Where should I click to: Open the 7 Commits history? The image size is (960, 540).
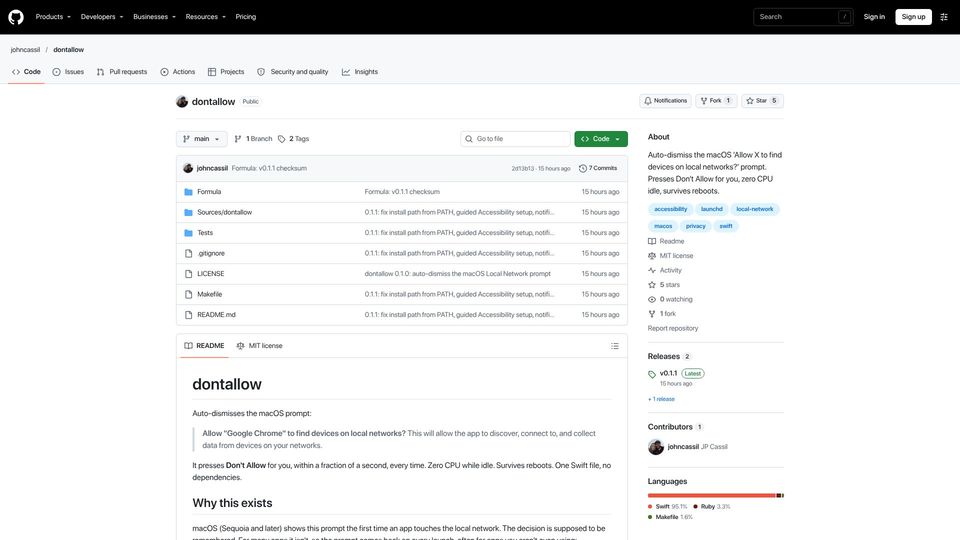tap(598, 168)
